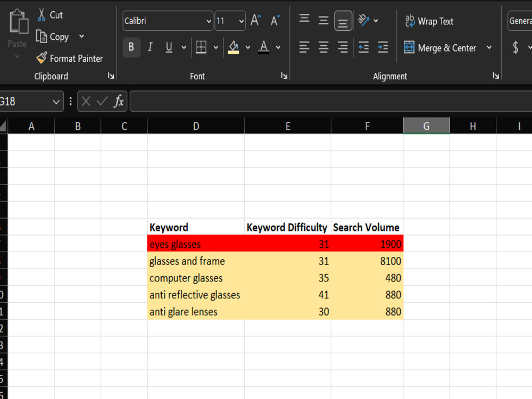Open the General number format box
The image size is (532, 399).
click(x=520, y=21)
